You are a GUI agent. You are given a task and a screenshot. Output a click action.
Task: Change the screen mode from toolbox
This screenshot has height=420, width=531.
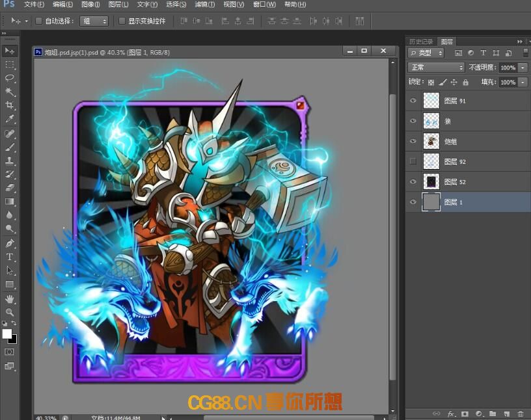(9, 366)
